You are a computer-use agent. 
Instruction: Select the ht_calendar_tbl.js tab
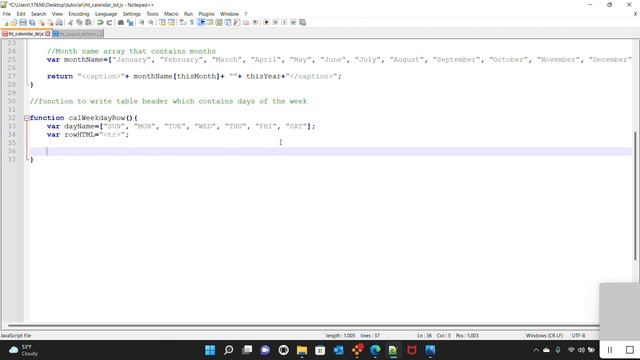coord(26,34)
